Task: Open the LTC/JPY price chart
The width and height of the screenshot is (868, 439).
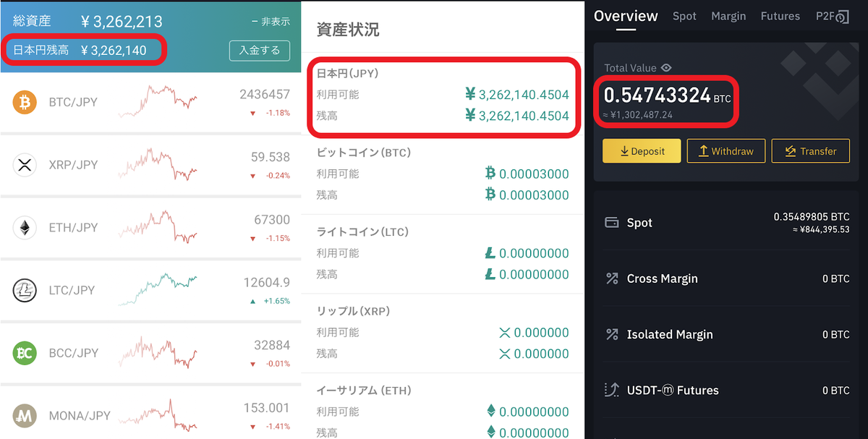Action: tap(158, 289)
